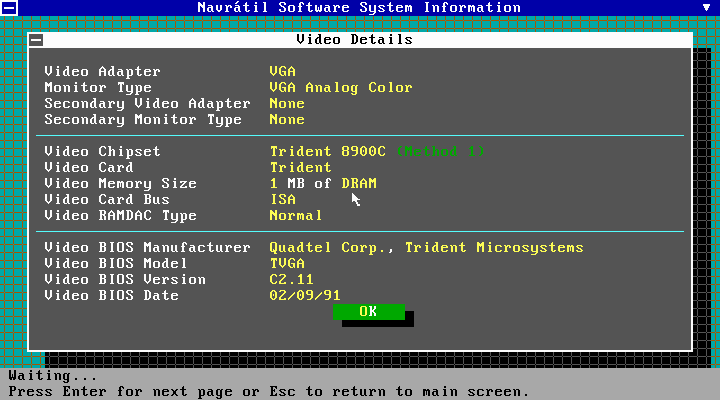
Task: Select the 'VGA Analog Color' monitor value
Action: [341, 88]
